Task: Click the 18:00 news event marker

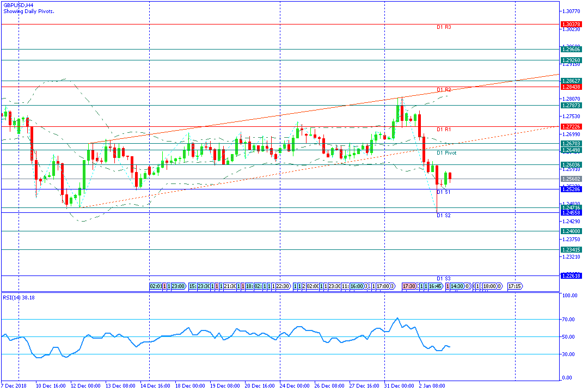Action: [490, 286]
